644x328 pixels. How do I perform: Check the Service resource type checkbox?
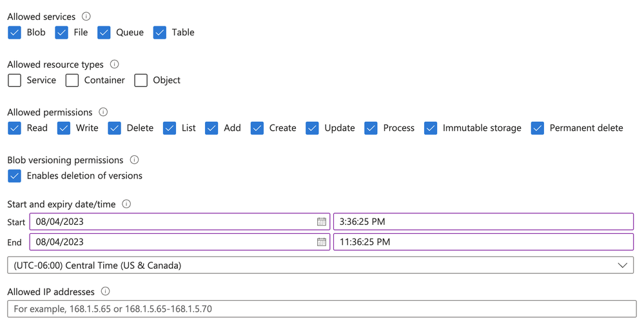[14, 80]
